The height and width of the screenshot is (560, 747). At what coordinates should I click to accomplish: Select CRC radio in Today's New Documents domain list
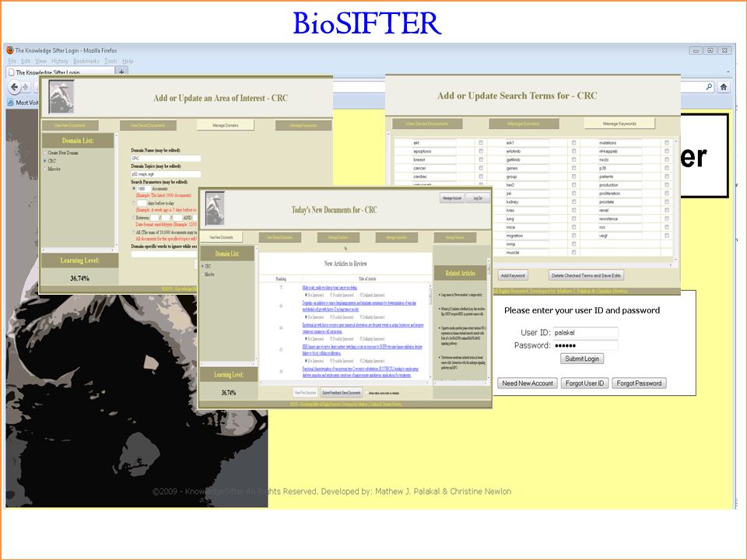[x=202, y=266]
